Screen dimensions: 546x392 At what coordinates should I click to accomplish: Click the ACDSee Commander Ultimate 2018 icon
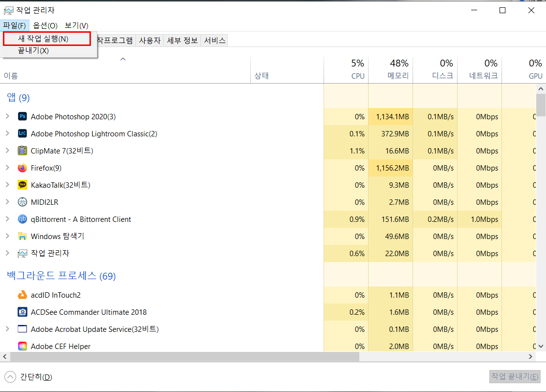(22, 312)
